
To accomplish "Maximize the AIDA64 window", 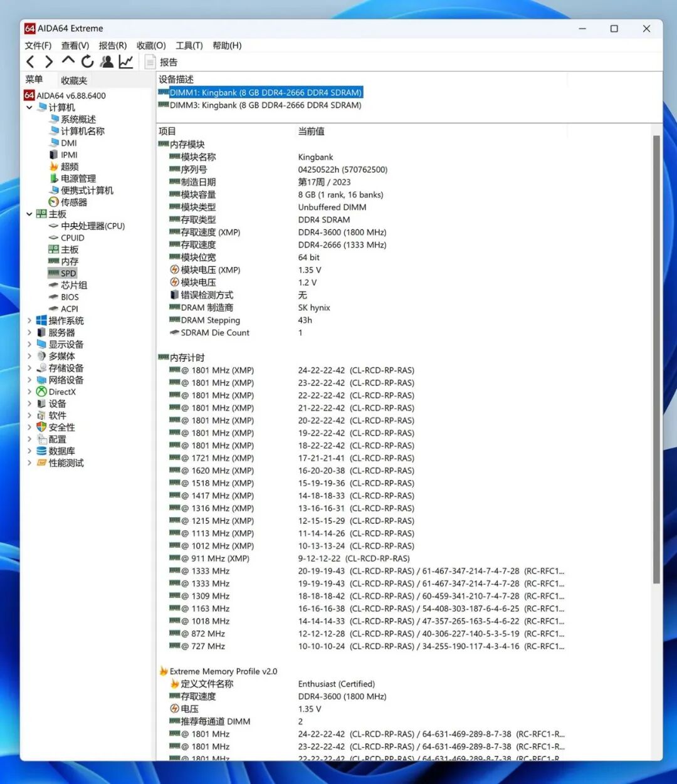I will 614,28.
